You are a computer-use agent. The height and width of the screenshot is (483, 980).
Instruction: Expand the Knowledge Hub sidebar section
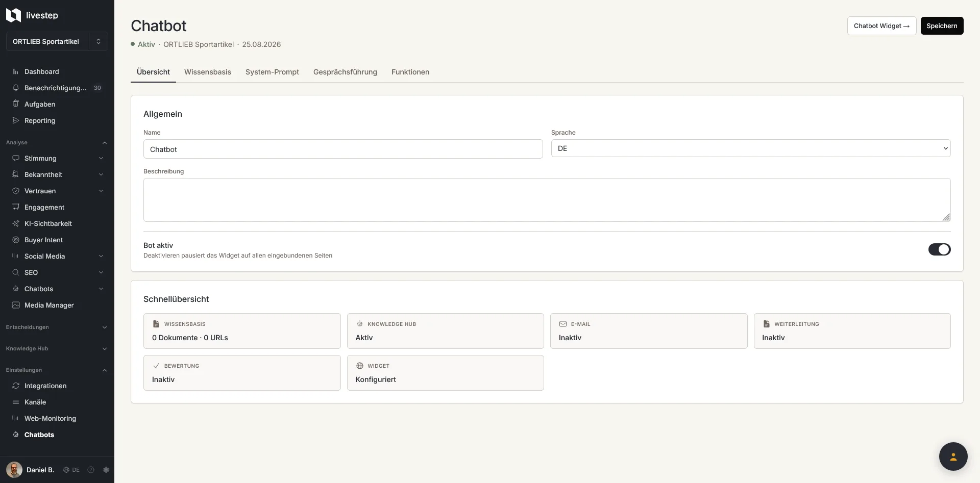click(x=57, y=348)
